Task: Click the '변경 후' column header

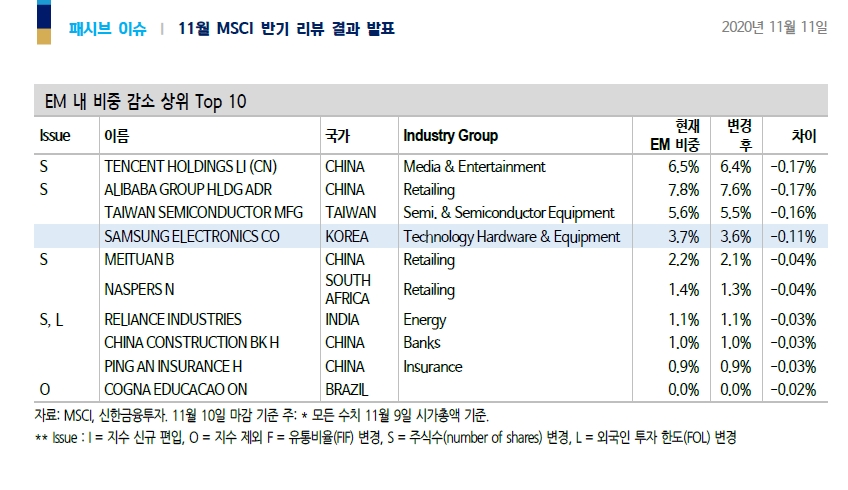Action: coord(739,135)
